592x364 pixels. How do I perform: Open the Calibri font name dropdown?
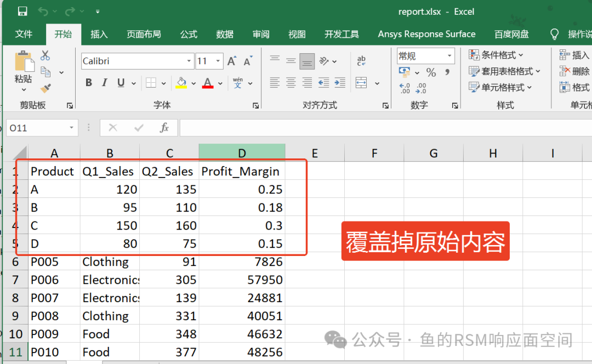click(x=189, y=61)
